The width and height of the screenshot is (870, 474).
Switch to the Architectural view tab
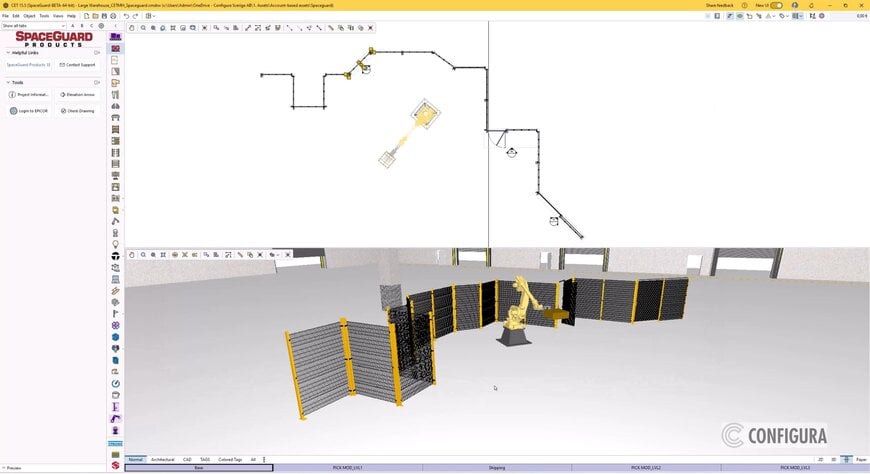pos(163,460)
